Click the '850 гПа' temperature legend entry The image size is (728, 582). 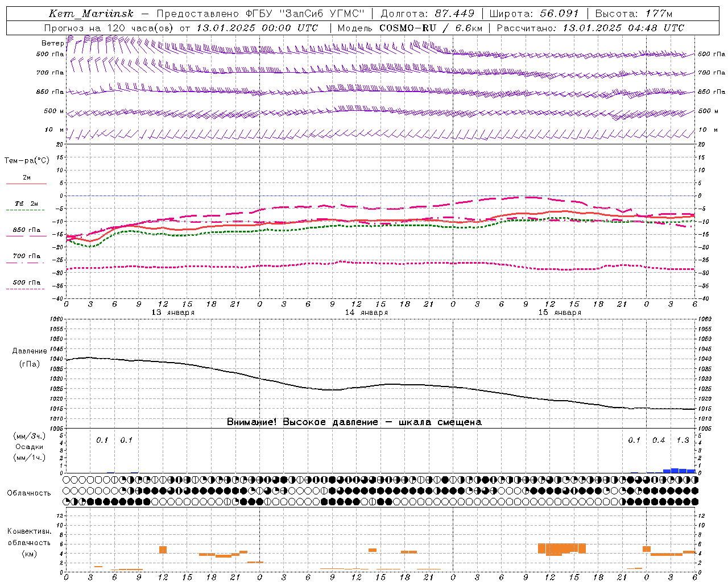click(27, 230)
